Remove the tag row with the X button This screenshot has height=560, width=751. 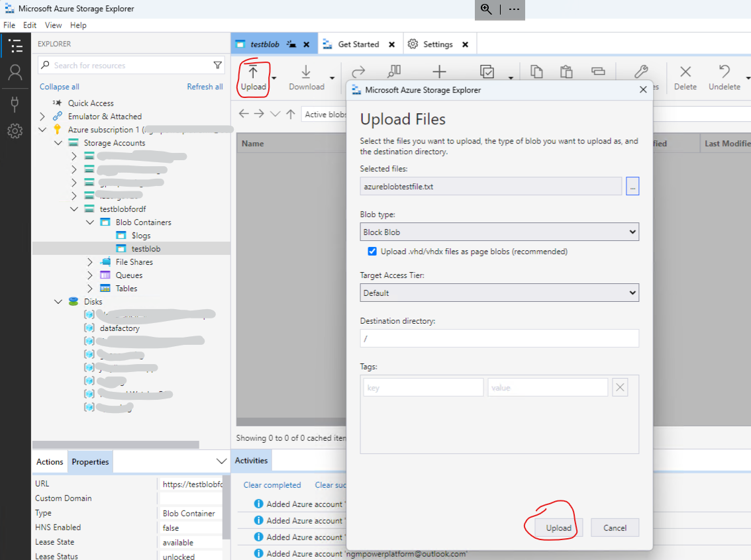point(620,387)
